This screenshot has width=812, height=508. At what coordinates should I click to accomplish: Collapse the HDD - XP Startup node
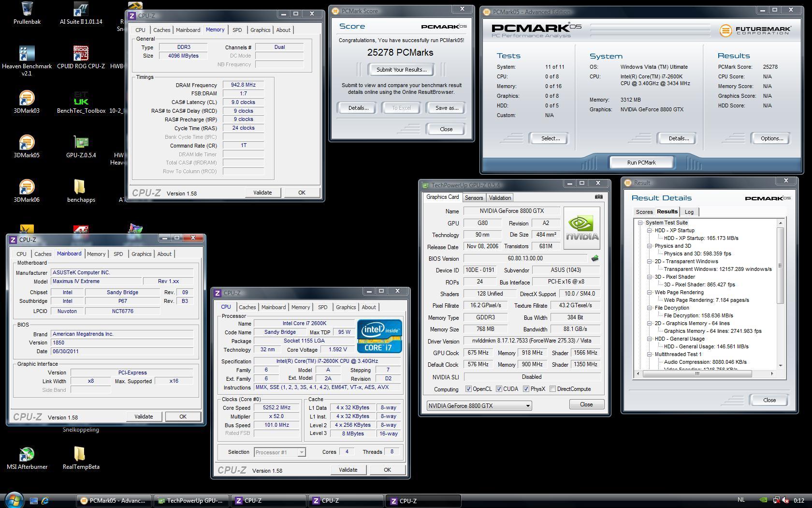point(650,230)
